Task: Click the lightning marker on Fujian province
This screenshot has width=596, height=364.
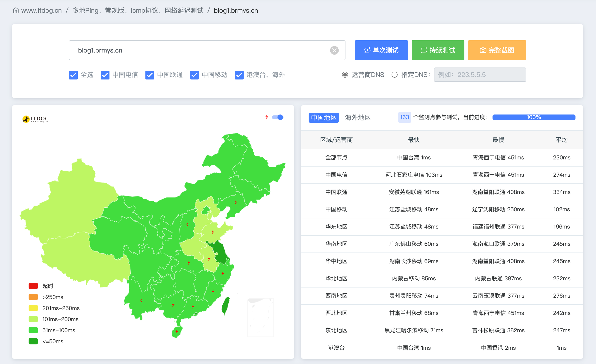Action: 213,291
